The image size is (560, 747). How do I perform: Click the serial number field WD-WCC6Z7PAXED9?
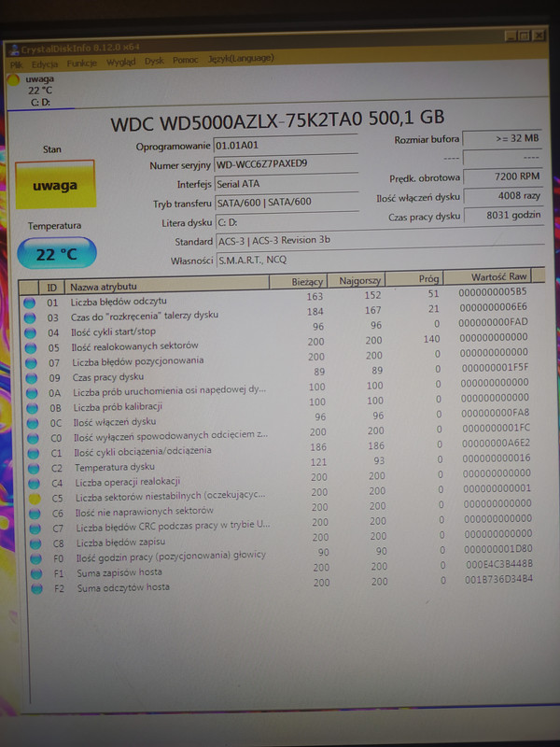(x=286, y=164)
